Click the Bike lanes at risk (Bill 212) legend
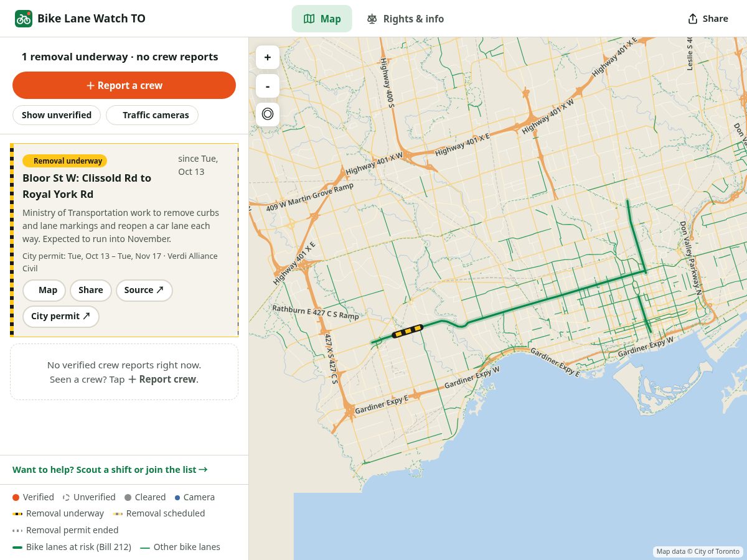The height and width of the screenshot is (560, 747). 72,547
